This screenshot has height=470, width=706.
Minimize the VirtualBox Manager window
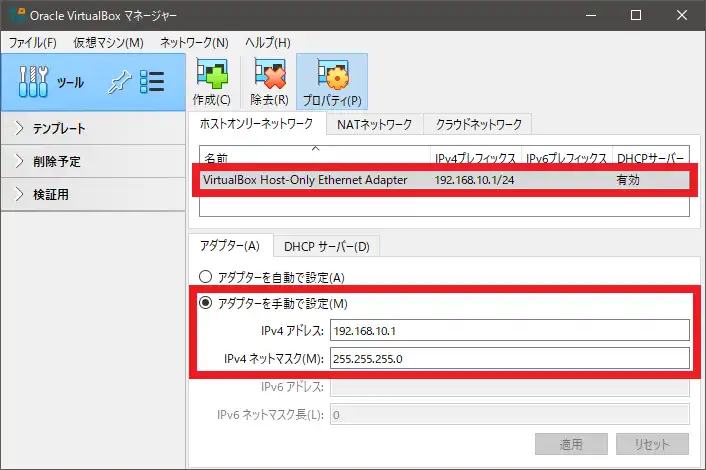point(591,15)
